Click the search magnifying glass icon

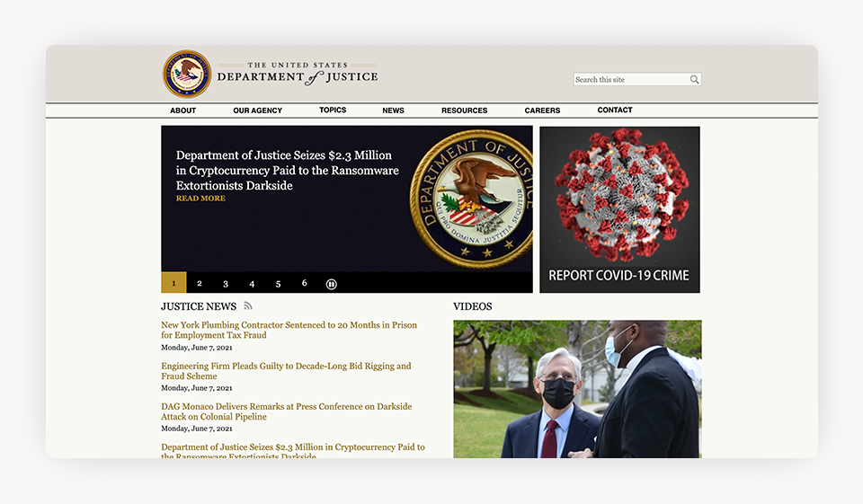(694, 80)
